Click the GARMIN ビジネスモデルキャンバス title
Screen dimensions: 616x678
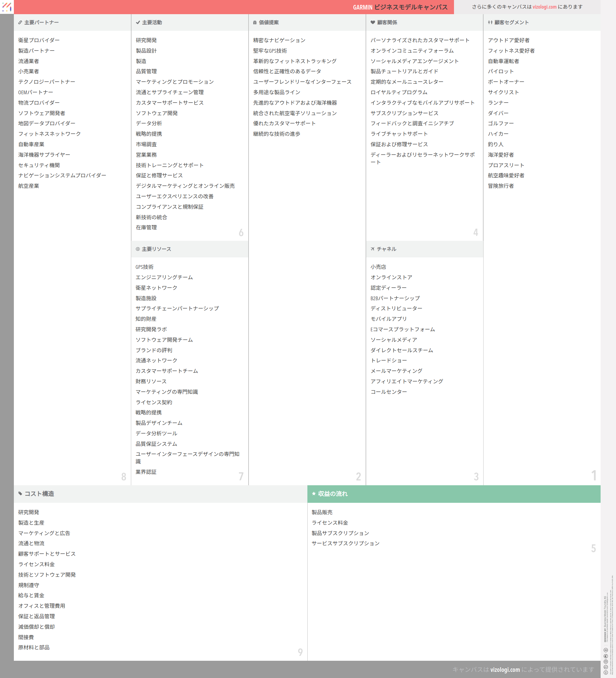[x=400, y=7]
